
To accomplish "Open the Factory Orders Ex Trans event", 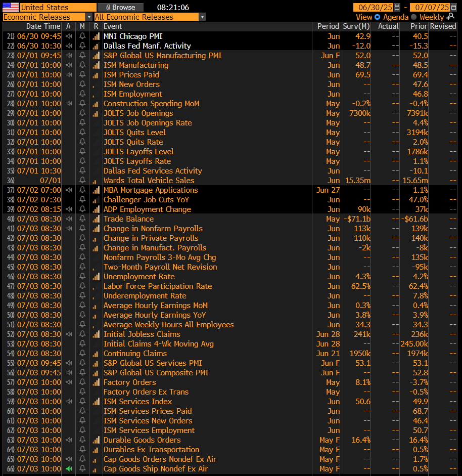I will coord(146,392).
